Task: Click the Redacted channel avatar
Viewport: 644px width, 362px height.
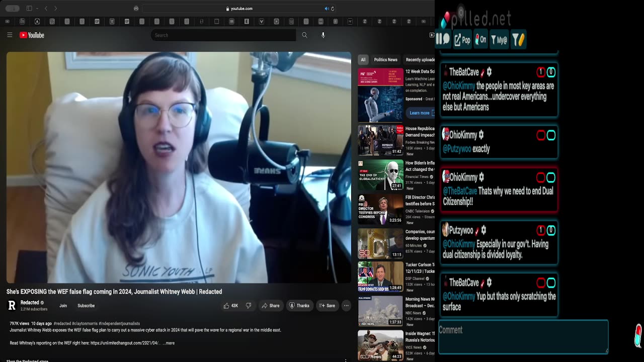Action: coord(12,306)
